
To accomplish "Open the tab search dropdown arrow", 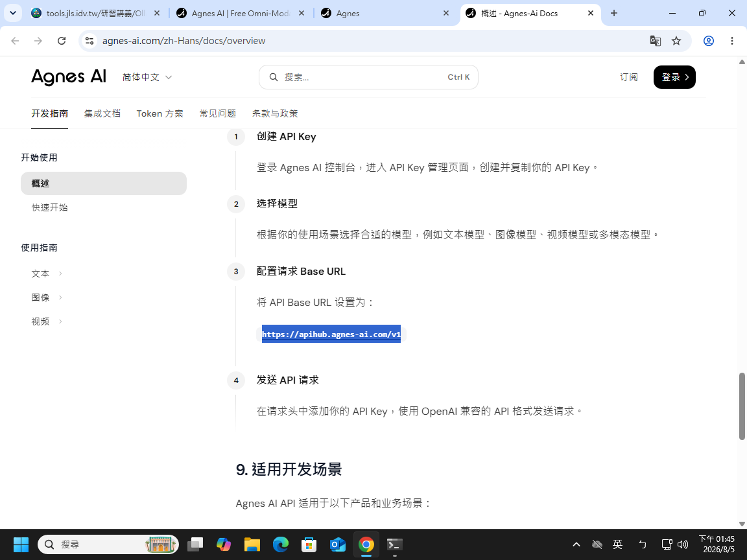I will [x=13, y=14].
